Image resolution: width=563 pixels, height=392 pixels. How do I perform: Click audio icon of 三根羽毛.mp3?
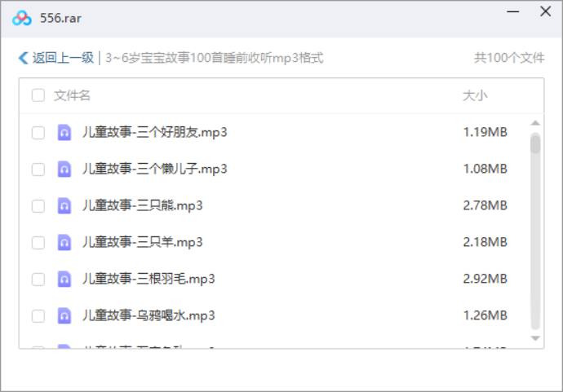pyautogui.click(x=64, y=279)
